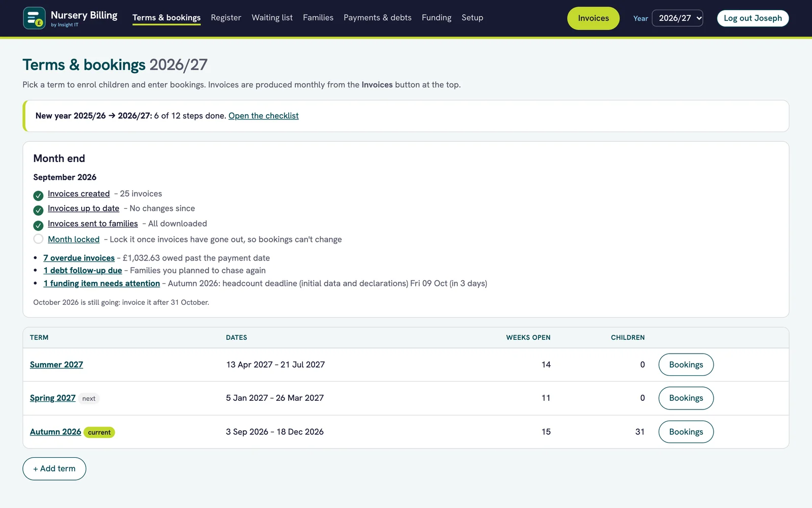Click the Add term button
Viewport: 812px width, 508px height.
[x=54, y=469]
